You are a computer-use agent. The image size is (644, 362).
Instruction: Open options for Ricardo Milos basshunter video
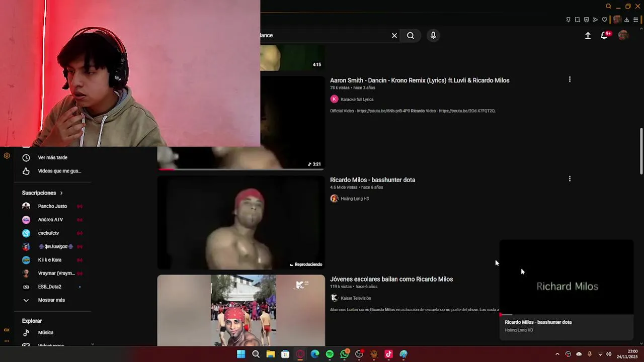[570, 179]
